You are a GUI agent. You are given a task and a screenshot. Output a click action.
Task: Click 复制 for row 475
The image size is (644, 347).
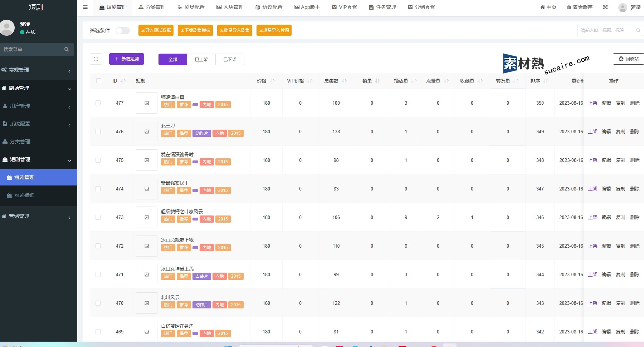coord(621,160)
